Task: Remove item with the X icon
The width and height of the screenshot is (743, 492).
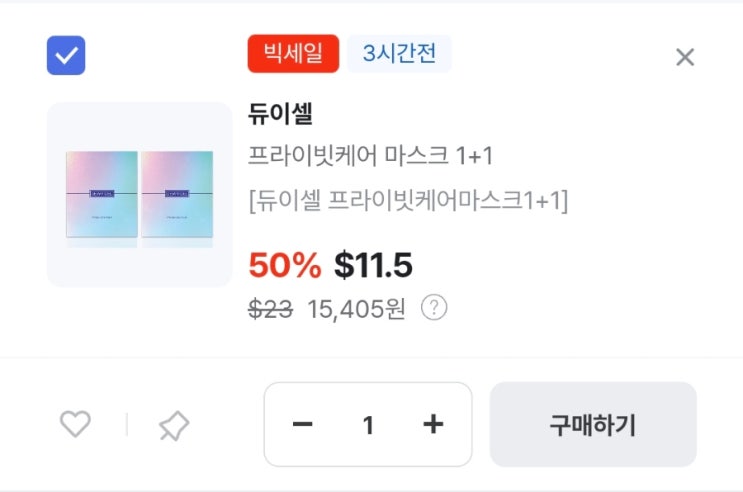Action: point(685,57)
